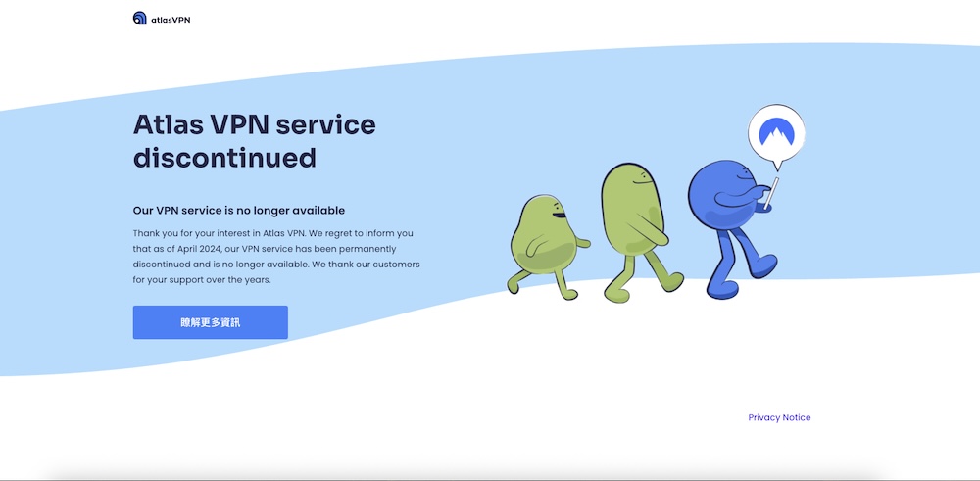Follow the Privacy Notice link
The image size is (980, 481).
[x=779, y=417]
